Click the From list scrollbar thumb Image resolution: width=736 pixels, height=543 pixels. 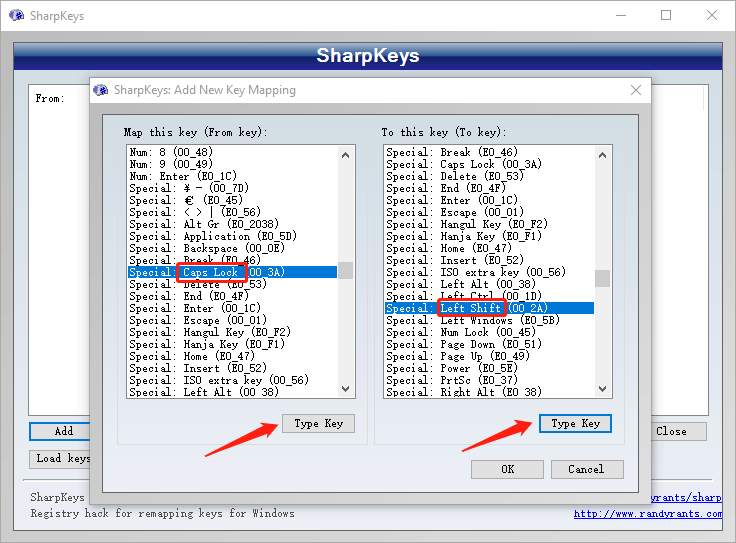click(346, 270)
